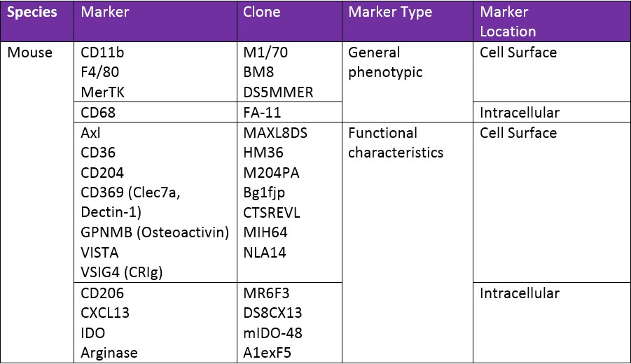Select the VSIG4 (CRIg) marker text

tap(124, 273)
